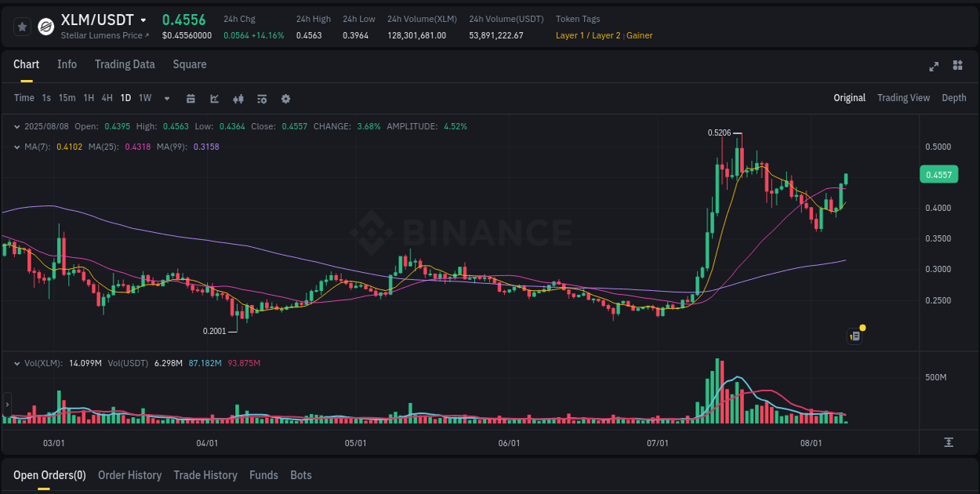Open the technical indicators icon
The image size is (980, 494).
click(261, 98)
